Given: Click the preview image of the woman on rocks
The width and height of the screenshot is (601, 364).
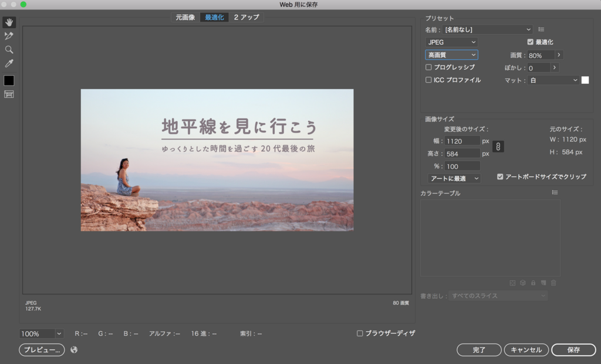Looking at the screenshot, I should (x=217, y=160).
